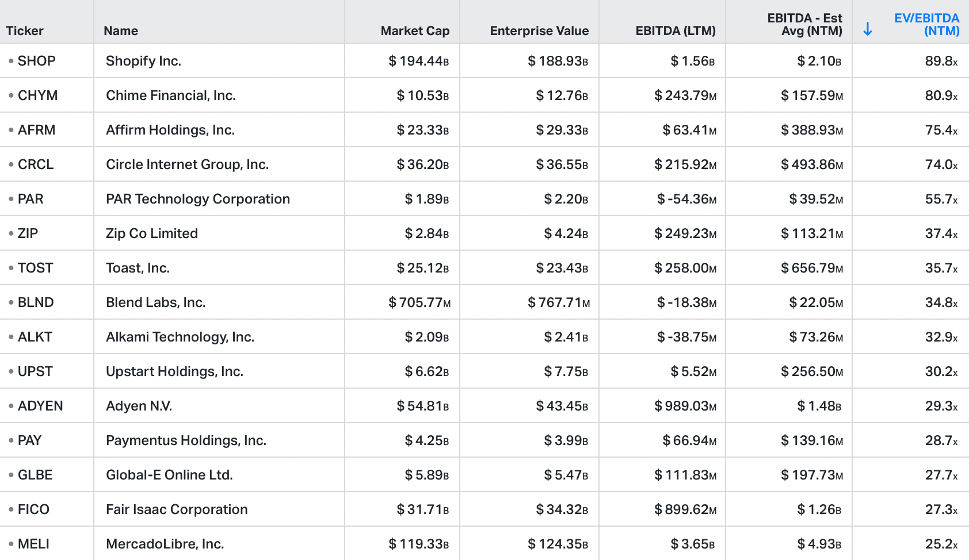This screenshot has height=560, width=969.
Task: Open the FICO ticker
Action: tap(33, 509)
